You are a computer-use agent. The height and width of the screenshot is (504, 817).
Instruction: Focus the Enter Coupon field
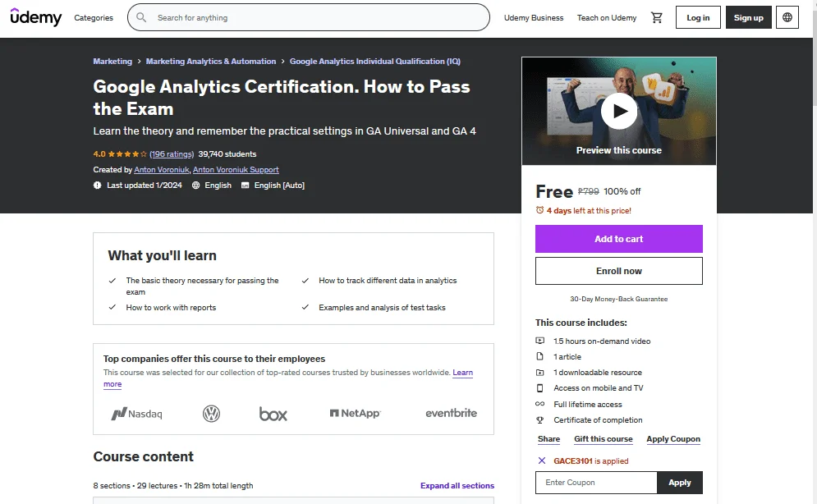point(596,483)
